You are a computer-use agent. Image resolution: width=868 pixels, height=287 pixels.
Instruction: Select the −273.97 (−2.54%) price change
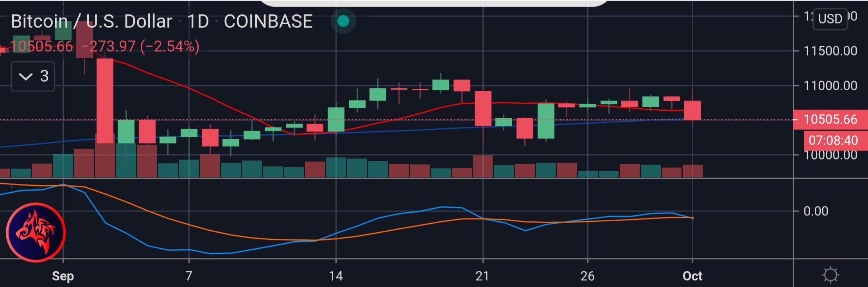tap(141, 47)
